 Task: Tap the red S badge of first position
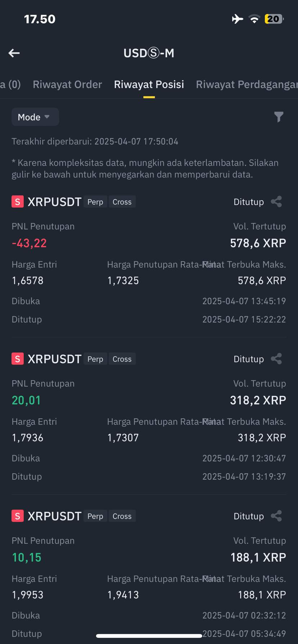point(18,202)
